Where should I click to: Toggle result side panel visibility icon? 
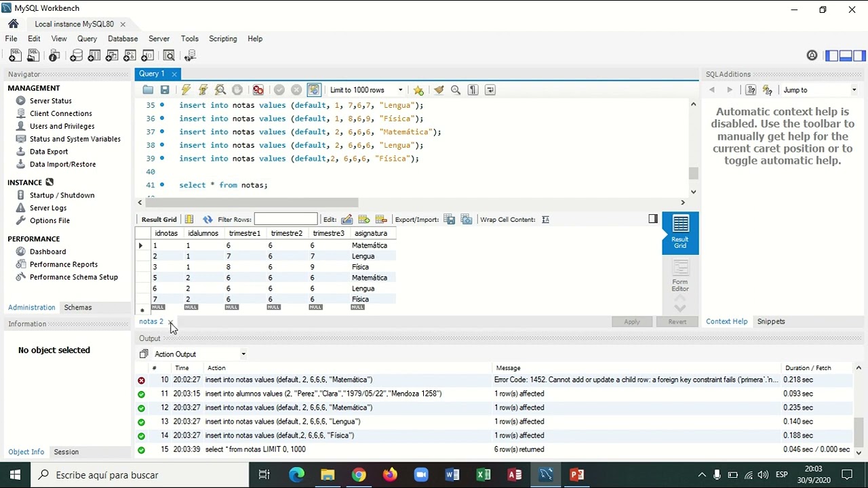tap(652, 218)
